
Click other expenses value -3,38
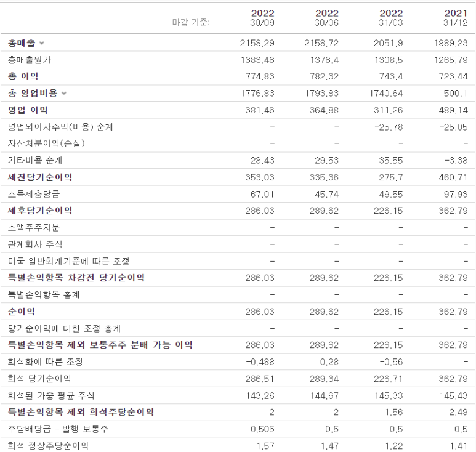[456, 160]
